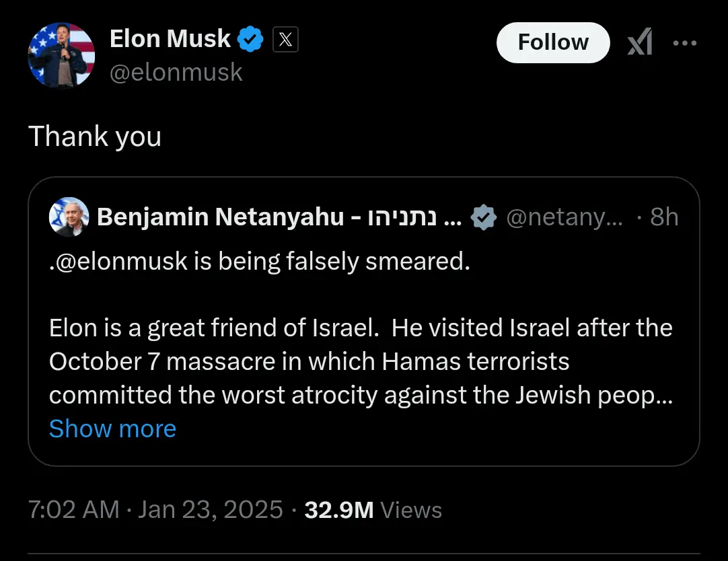
Task: Open the three-dot more options menu
Action: pos(685,43)
